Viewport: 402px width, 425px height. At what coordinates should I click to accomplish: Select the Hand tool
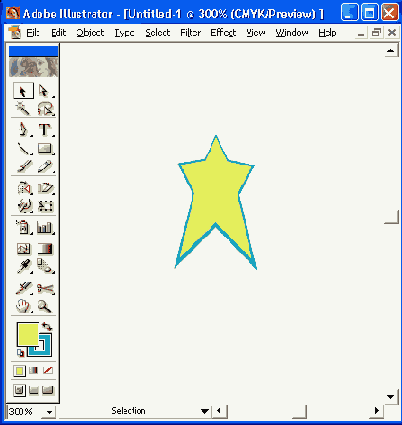click(x=23, y=306)
